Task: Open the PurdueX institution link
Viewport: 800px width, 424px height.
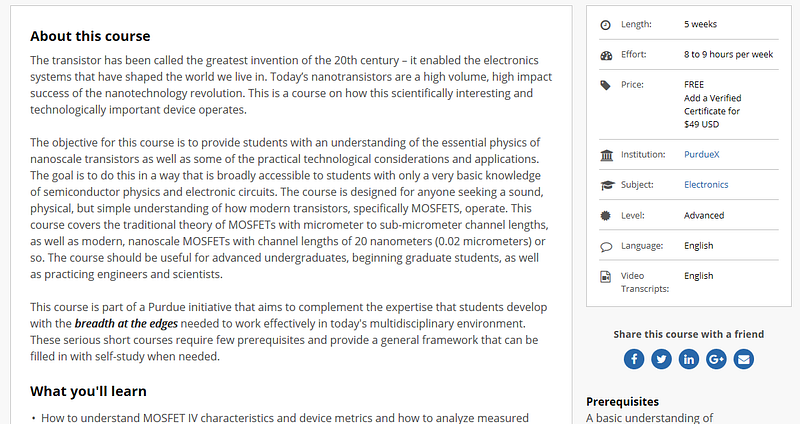Action: [702, 155]
